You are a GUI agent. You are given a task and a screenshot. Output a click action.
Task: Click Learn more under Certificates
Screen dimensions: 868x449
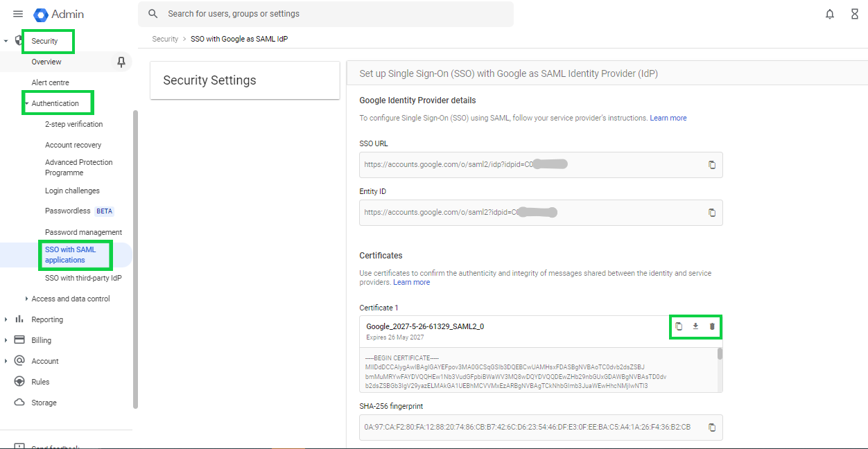click(412, 283)
